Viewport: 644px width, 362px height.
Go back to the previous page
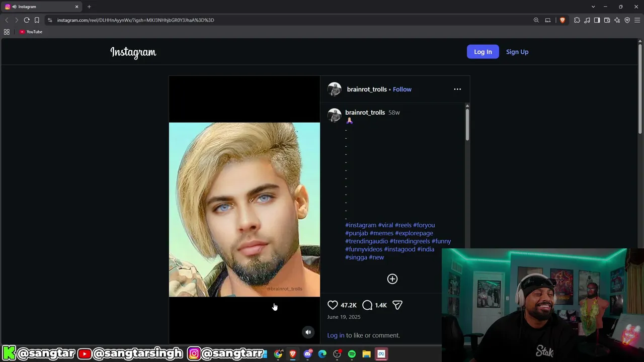pyautogui.click(x=7, y=20)
